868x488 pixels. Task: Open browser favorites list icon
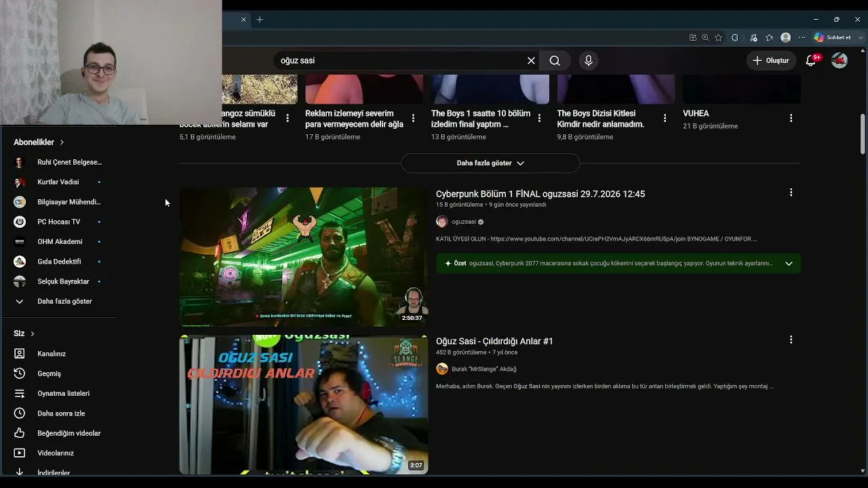pos(769,38)
